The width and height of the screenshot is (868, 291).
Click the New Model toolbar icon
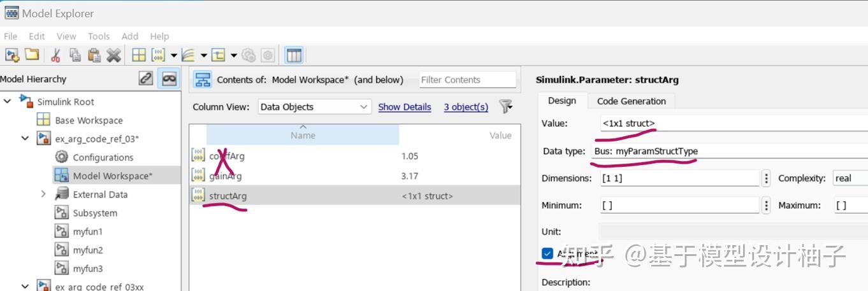pyautogui.click(x=12, y=55)
